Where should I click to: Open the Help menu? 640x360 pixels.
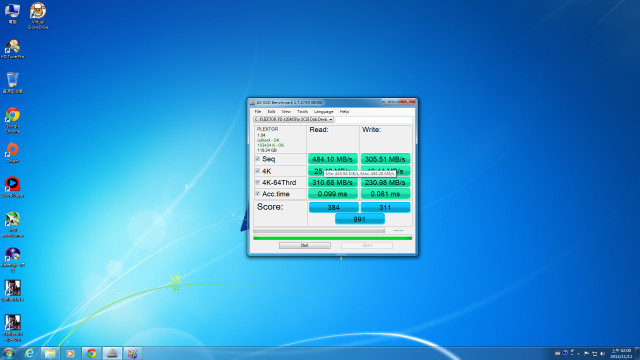tap(344, 111)
